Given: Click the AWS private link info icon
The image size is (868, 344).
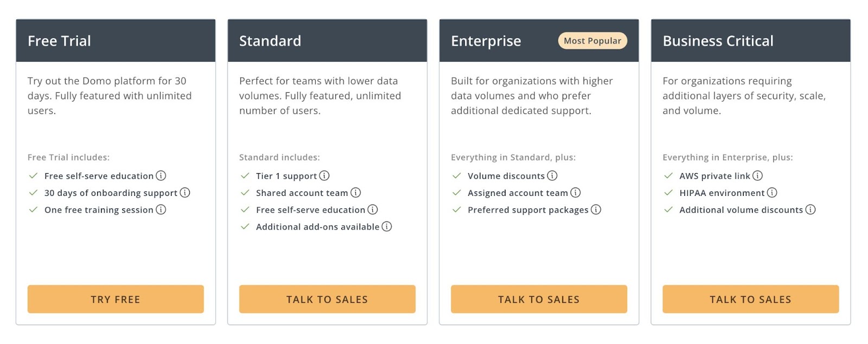Looking at the screenshot, I should click(758, 175).
